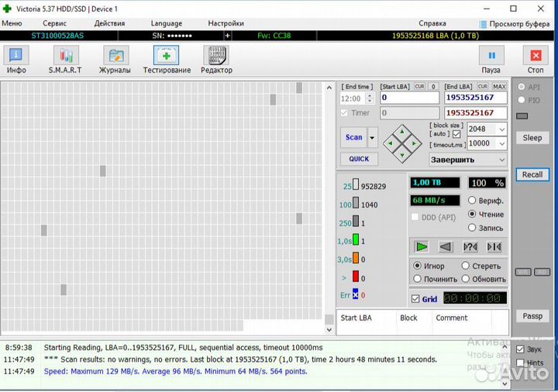The height and width of the screenshot is (392, 558).
Task: Select the Обновить refresh option
Action: (466, 279)
